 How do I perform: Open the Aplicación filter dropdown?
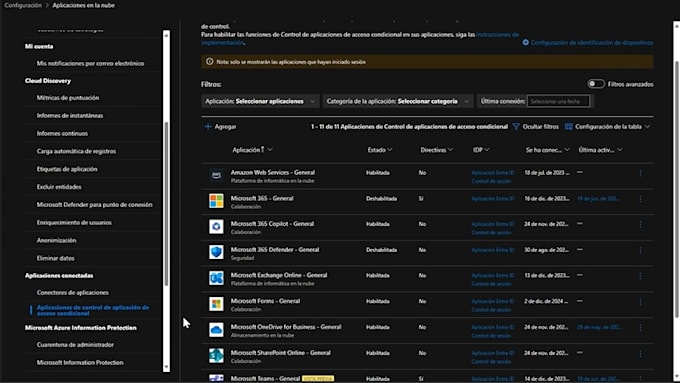(260, 101)
